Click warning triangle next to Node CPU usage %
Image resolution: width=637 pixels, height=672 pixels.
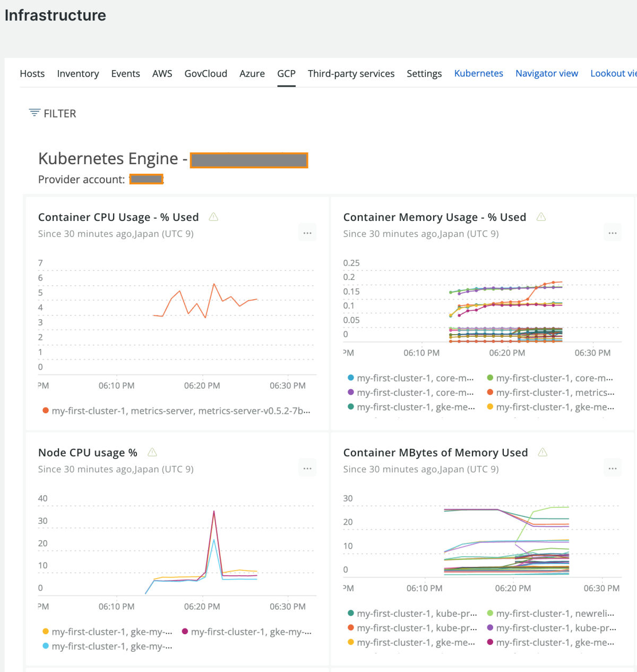click(152, 452)
